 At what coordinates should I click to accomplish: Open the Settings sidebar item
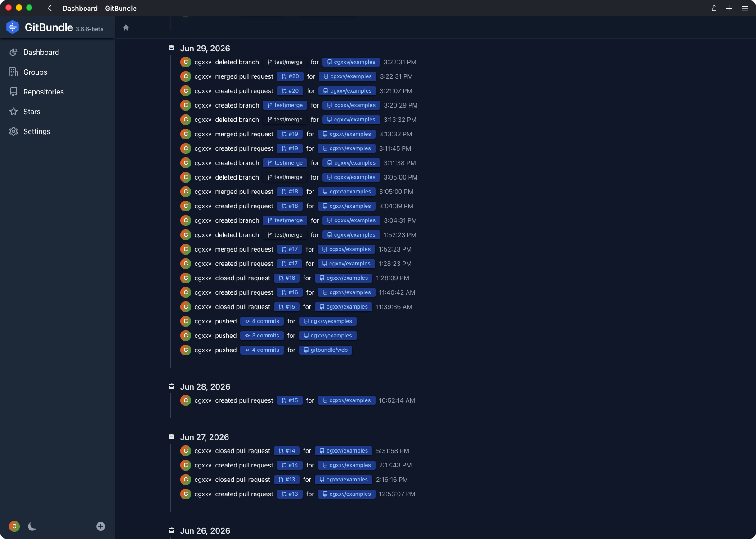tap(36, 131)
